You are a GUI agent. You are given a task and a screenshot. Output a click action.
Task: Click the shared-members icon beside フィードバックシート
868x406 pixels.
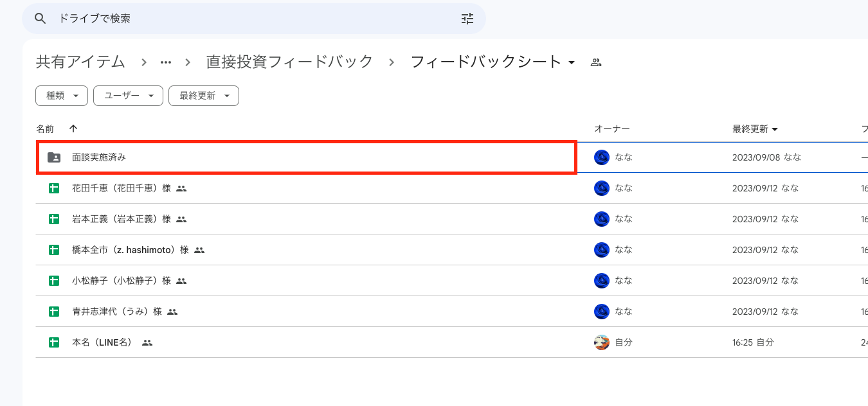pyautogui.click(x=595, y=62)
